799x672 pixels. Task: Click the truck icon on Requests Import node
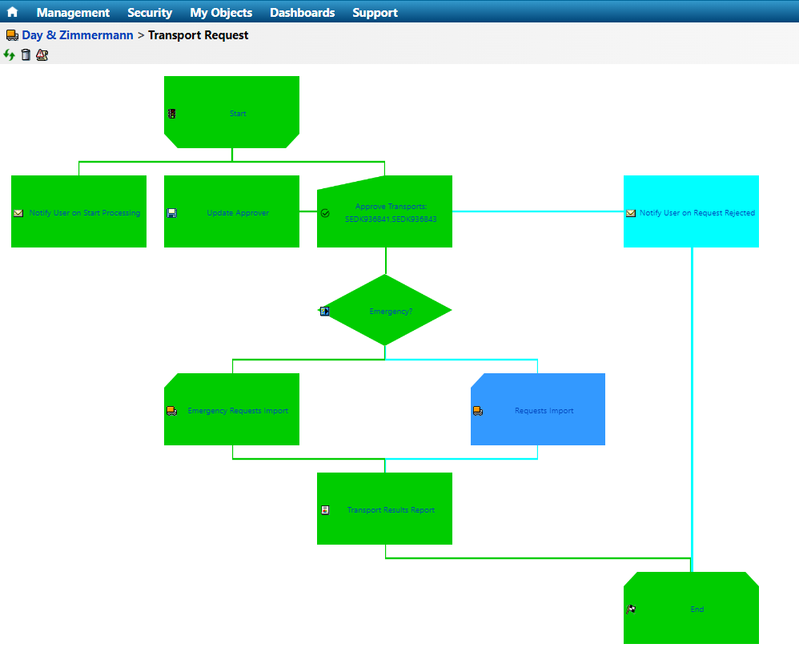[478, 410]
